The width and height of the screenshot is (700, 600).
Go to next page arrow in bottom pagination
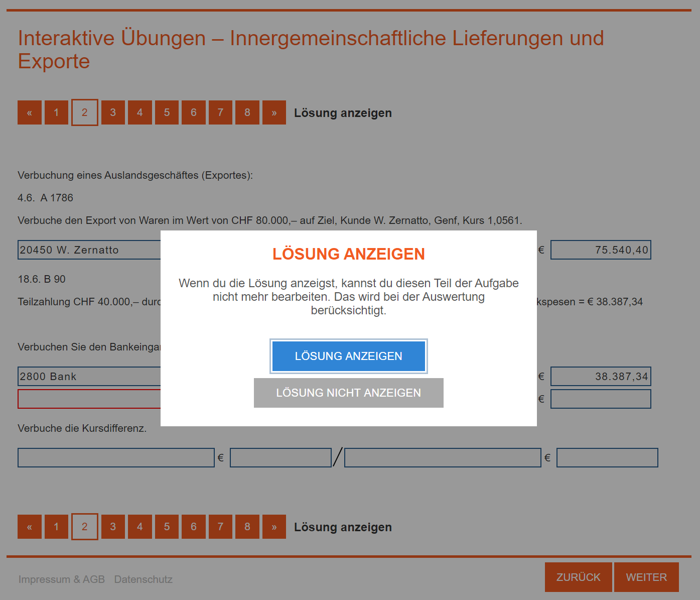274,527
